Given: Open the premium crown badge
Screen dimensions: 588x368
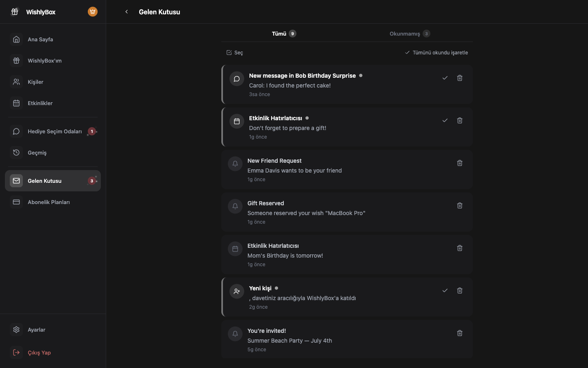Looking at the screenshot, I should point(93,12).
